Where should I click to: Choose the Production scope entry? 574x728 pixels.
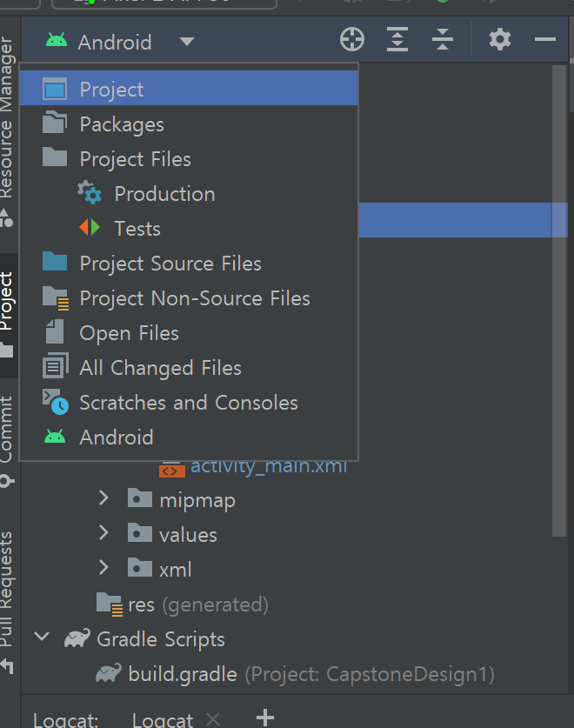(x=189, y=194)
